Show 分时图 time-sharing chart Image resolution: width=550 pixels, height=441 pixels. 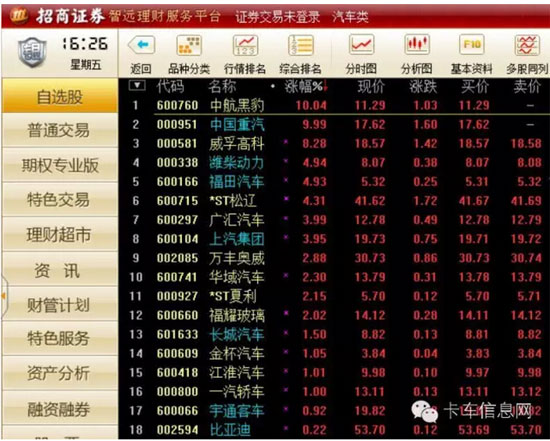[361, 45]
